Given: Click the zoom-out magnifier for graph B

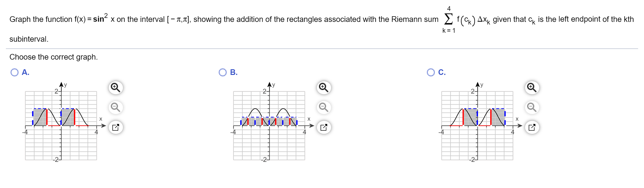Looking at the screenshot, I should (x=324, y=108).
